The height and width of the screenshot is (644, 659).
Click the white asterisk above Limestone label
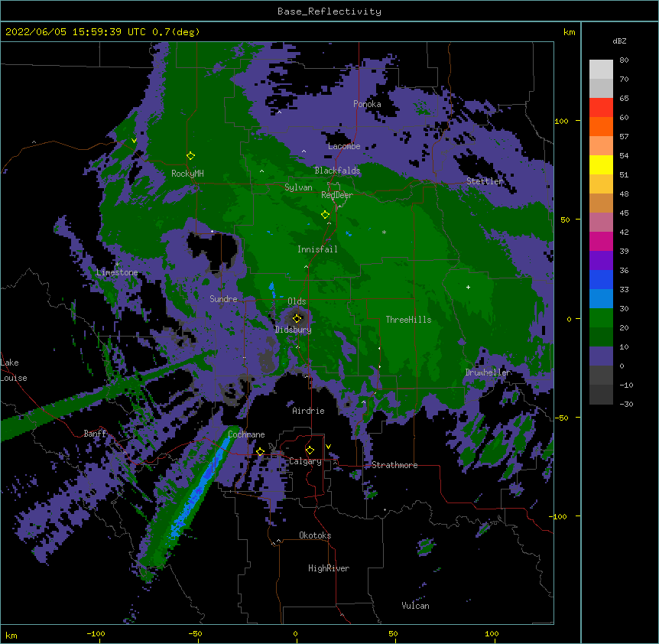118,265
